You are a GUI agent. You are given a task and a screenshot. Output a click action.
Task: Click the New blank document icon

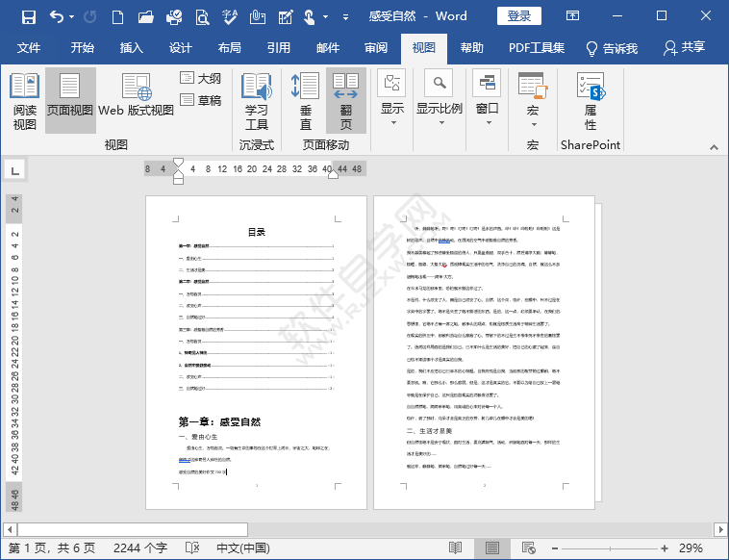pyautogui.click(x=117, y=16)
